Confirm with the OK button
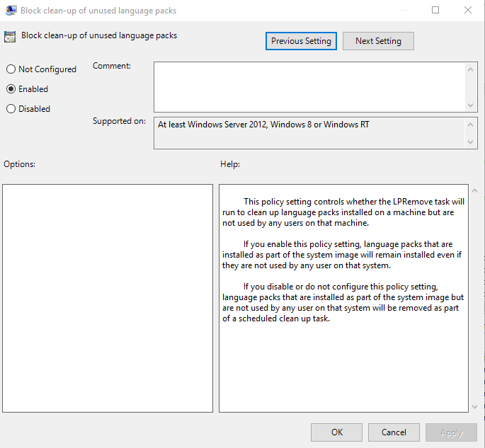Image resolution: width=485 pixels, height=448 pixels. (x=336, y=432)
